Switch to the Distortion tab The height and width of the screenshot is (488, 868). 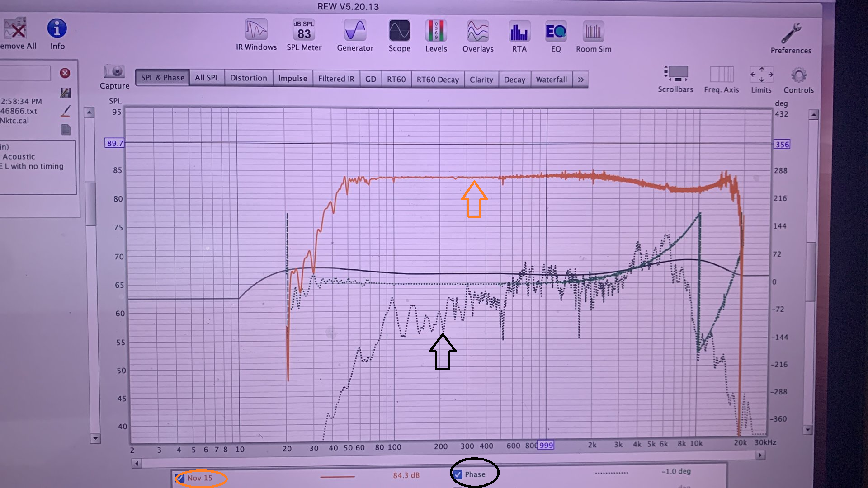[x=248, y=78]
